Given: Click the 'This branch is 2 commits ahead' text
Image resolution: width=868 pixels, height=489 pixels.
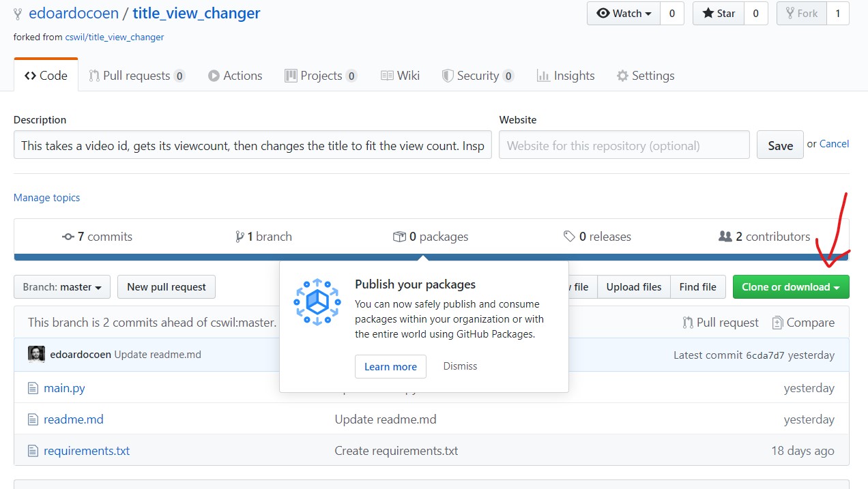Looking at the screenshot, I should [x=152, y=323].
